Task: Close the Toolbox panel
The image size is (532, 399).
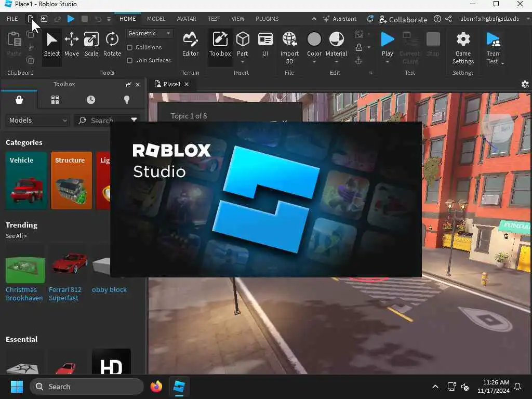Action: [x=138, y=85]
